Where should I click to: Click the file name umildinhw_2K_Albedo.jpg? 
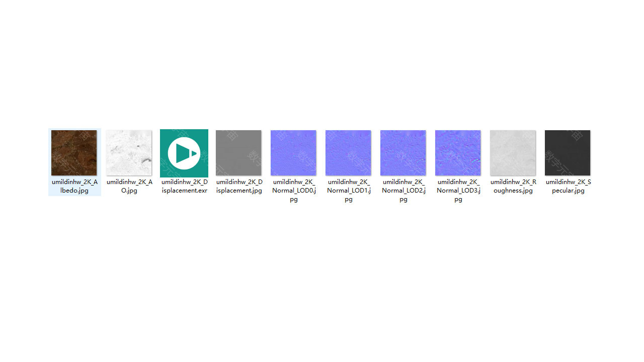click(x=74, y=187)
